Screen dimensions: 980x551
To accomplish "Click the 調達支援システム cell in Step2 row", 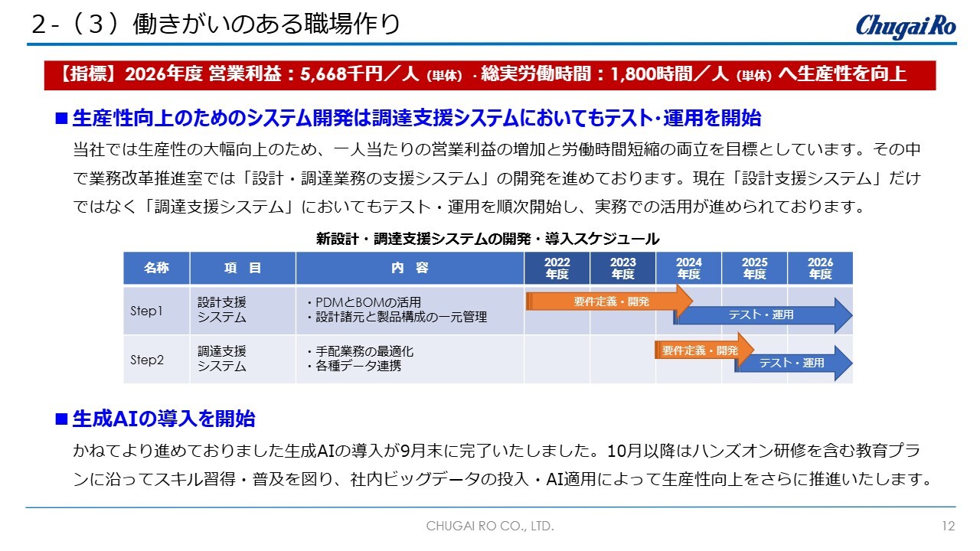I will click(222, 358).
